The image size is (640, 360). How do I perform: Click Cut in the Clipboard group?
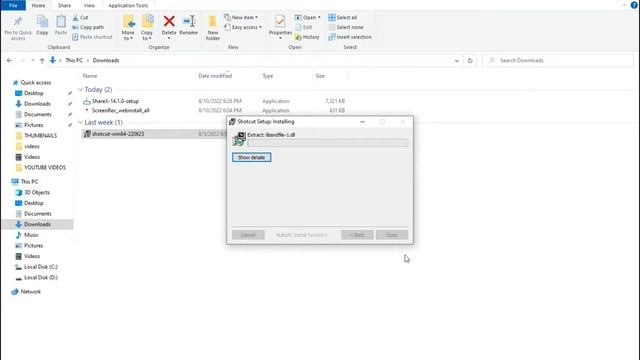pos(80,18)
